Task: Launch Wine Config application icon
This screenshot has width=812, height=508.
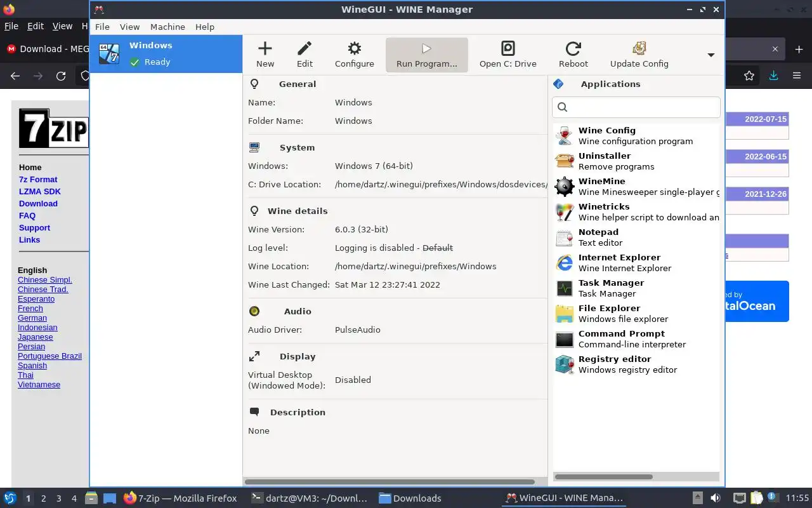Action: click(564, 135)
